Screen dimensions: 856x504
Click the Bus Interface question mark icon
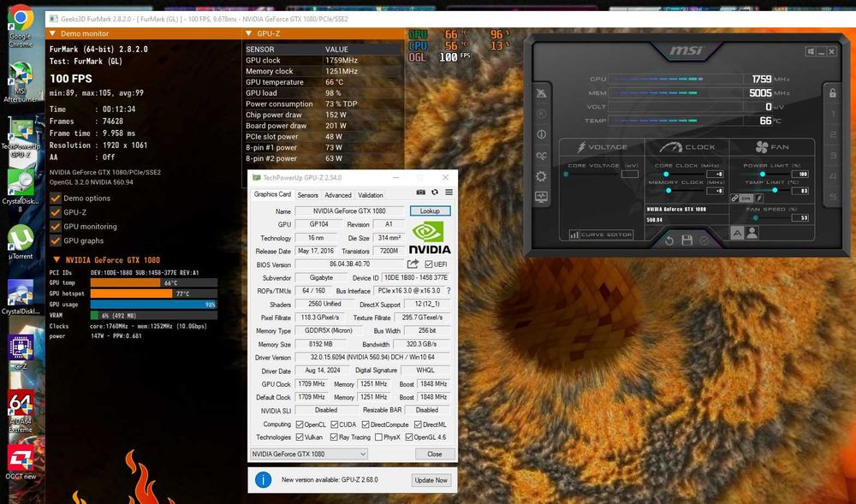click(449, 291)
